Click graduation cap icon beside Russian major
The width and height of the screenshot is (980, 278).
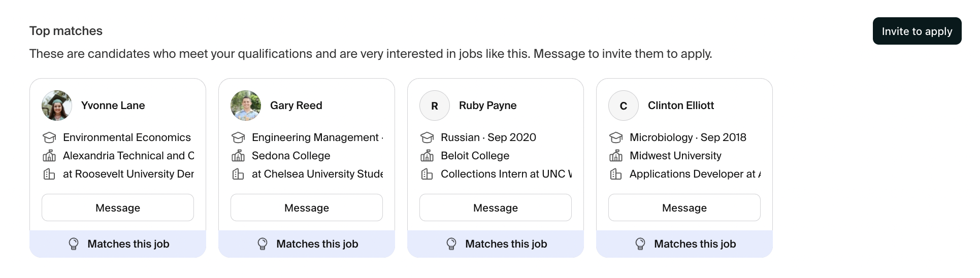point(427,137)
